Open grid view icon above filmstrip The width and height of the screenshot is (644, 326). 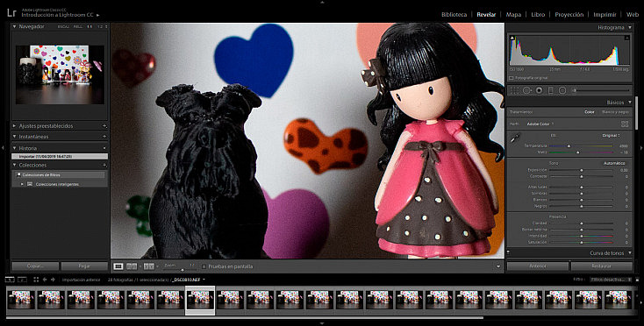(x=36, y=280)
